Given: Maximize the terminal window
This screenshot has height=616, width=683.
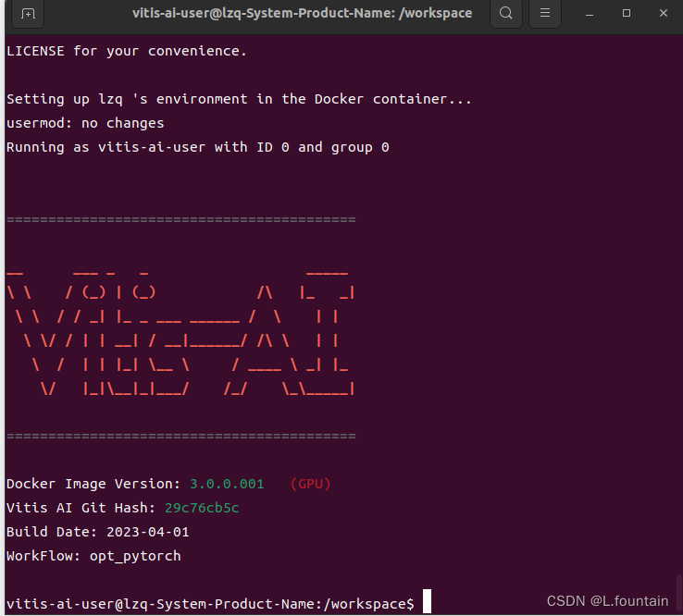Looking at the screenshot, I should 627,14.
